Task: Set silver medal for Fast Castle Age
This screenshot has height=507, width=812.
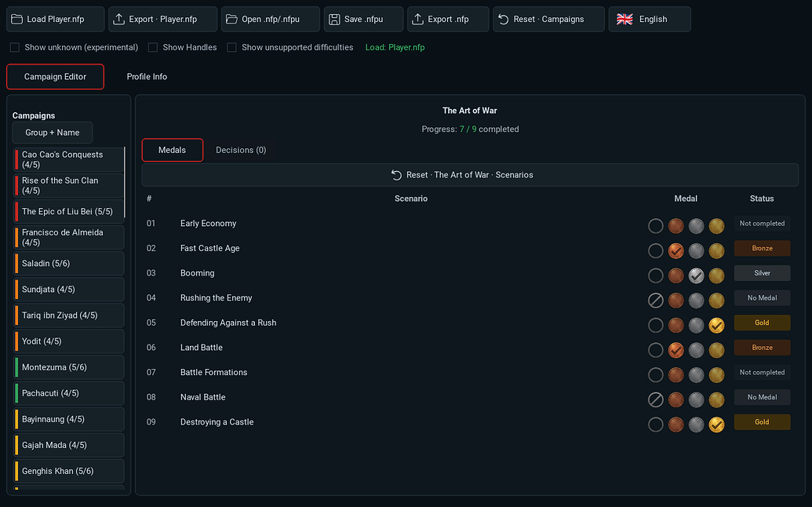Action: click(x=696, y=250)
